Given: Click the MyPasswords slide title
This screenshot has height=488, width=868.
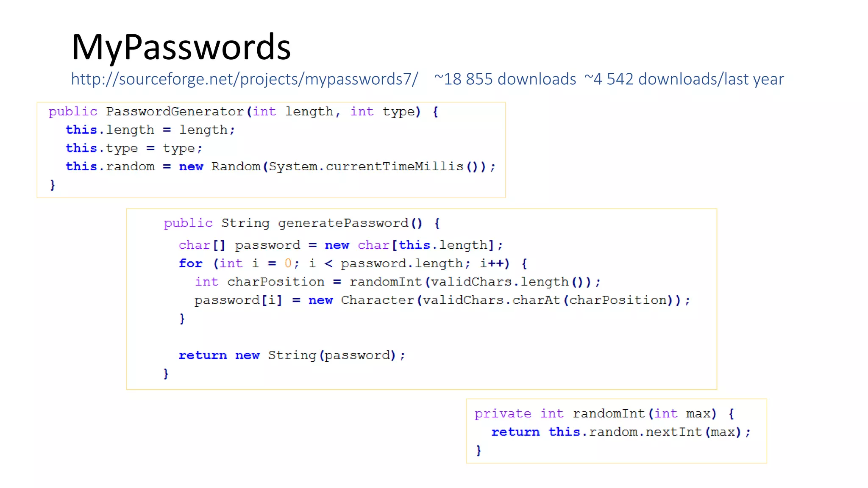Looking at the screenshot, I should click(x=181, y=47).
